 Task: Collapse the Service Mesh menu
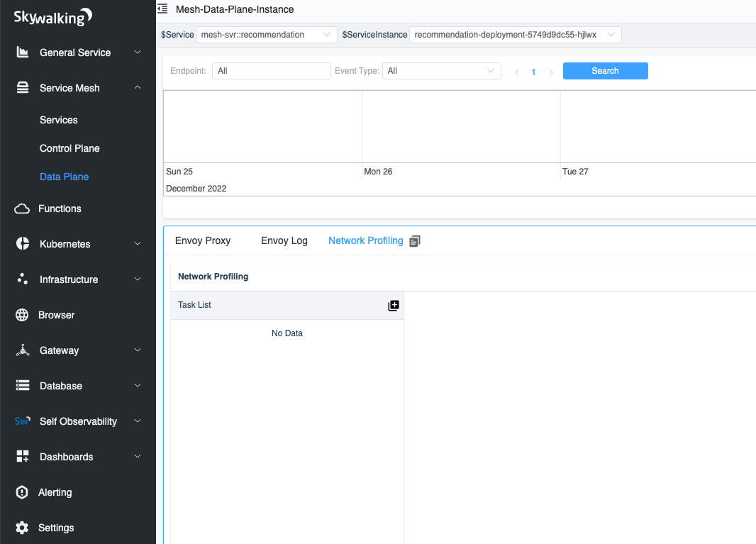[138, 88]
